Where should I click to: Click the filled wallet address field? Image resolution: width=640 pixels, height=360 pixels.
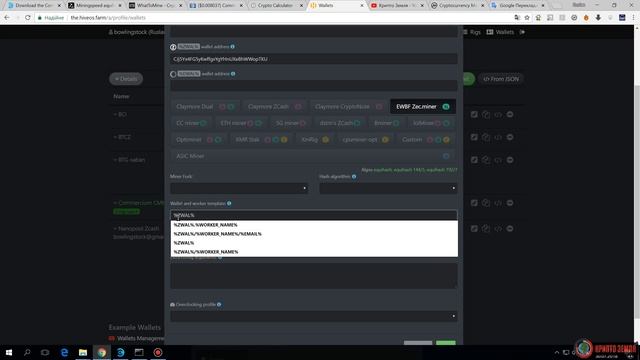pyautogui.click(x=314, y=59)
